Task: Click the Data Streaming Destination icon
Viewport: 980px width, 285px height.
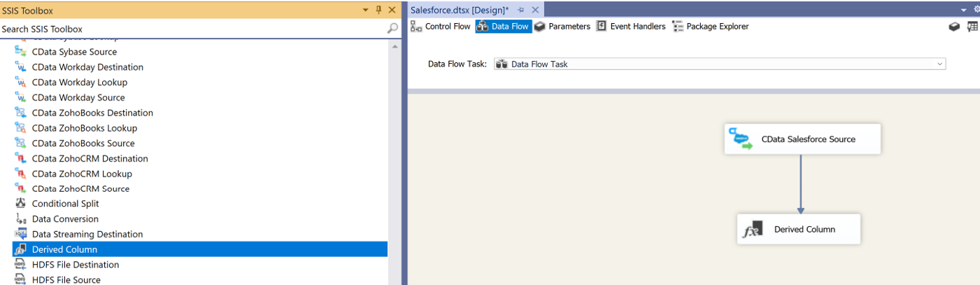Action: click(20, 235)
